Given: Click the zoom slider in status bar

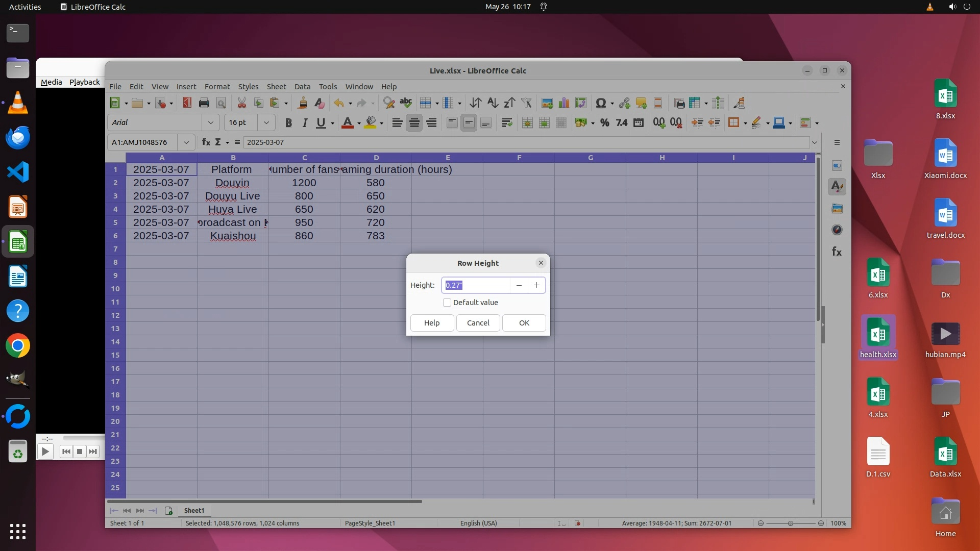Looking at the screenshot, I should 790,523.
